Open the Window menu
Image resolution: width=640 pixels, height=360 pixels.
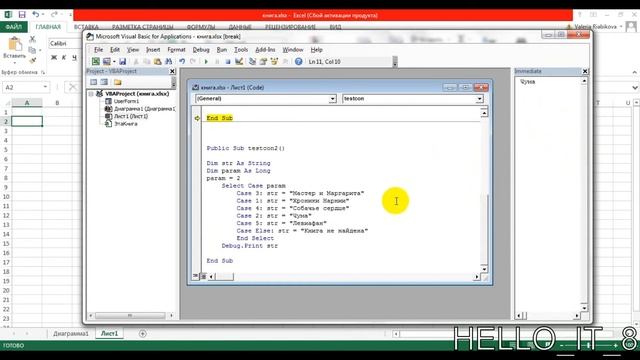pos(293,50)
